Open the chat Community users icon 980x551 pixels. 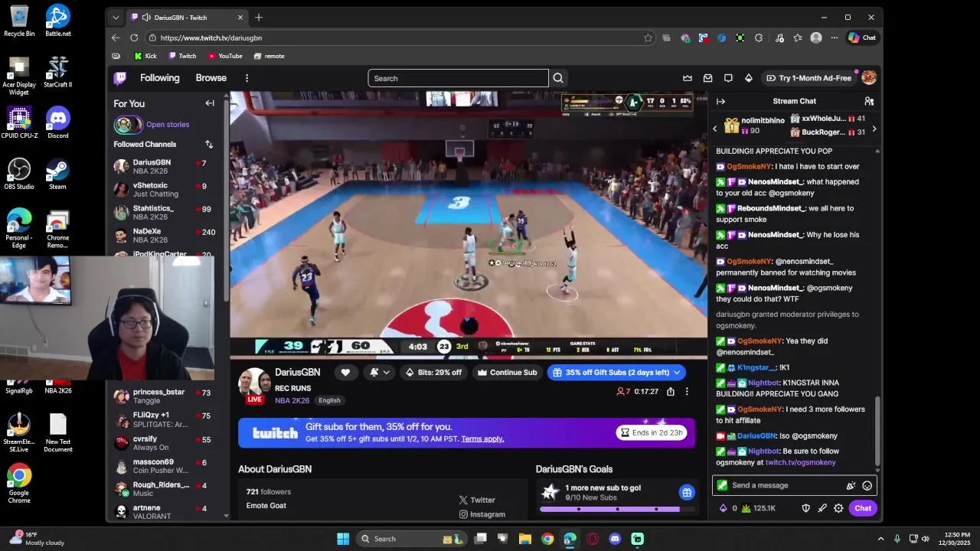[x=869, y=101]
